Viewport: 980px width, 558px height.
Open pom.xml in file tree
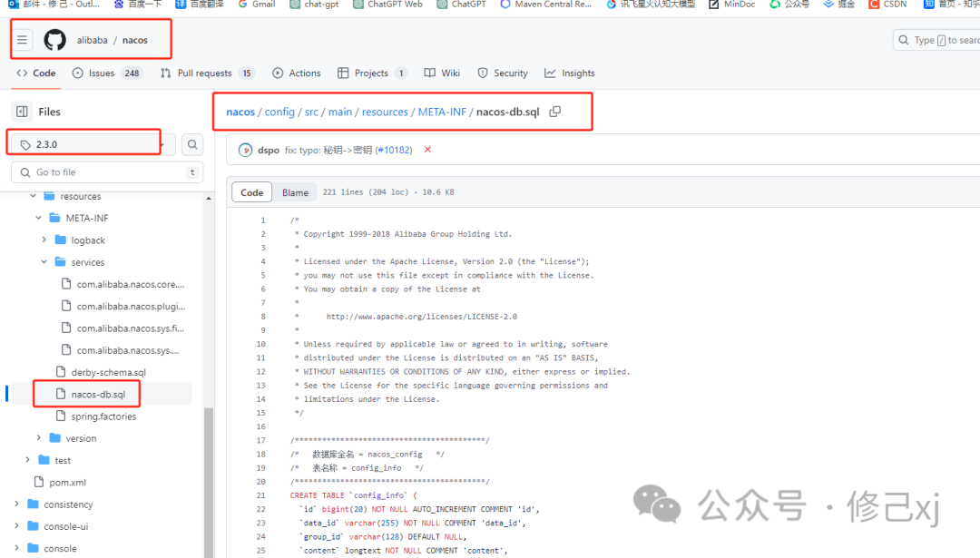click(67, 483)
